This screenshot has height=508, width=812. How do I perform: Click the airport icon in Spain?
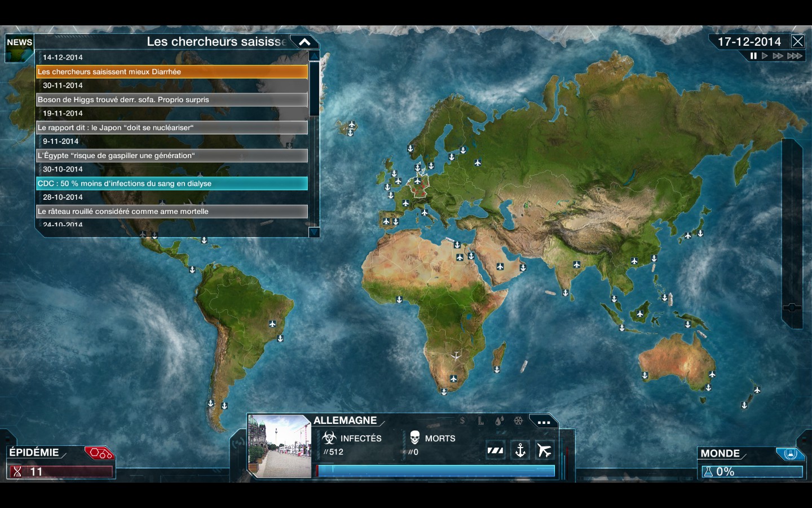386,222
